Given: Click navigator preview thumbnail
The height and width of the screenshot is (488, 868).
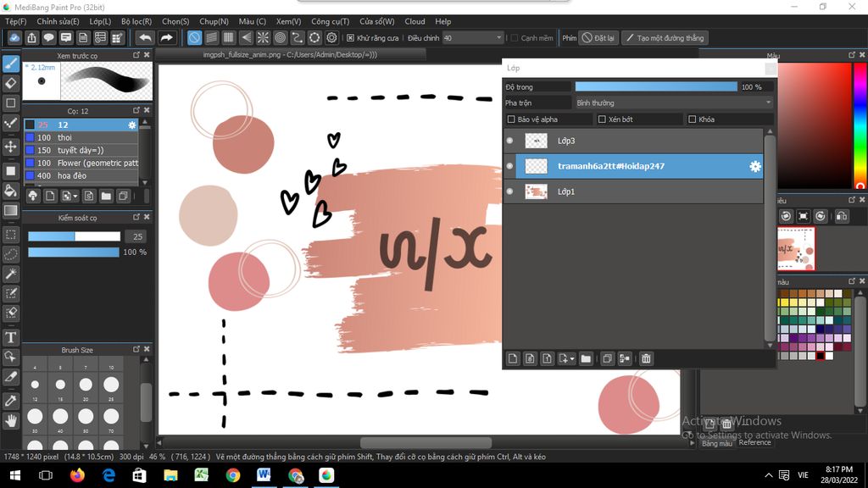Looking at the screenshot, I should 796,248.
